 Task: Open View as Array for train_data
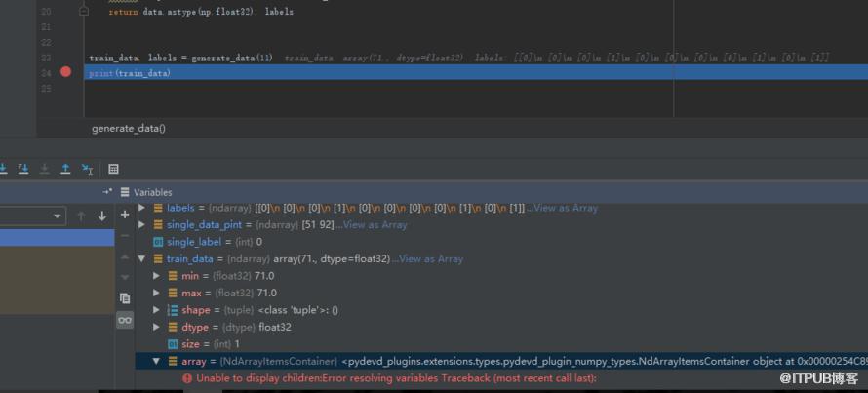[x=431, y=258]
